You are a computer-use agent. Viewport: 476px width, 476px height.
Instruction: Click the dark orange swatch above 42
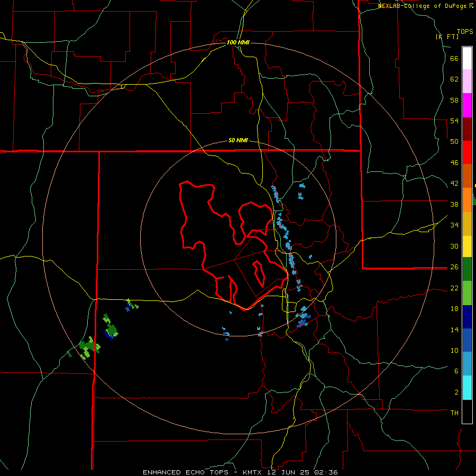tap(467, 176)
